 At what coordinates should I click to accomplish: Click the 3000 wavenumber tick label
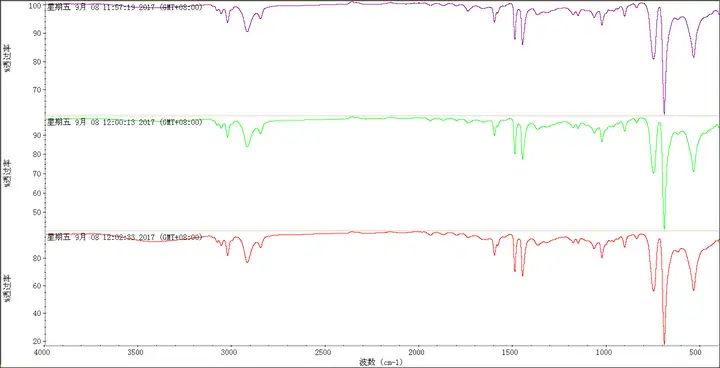click(x=230, y=352)
